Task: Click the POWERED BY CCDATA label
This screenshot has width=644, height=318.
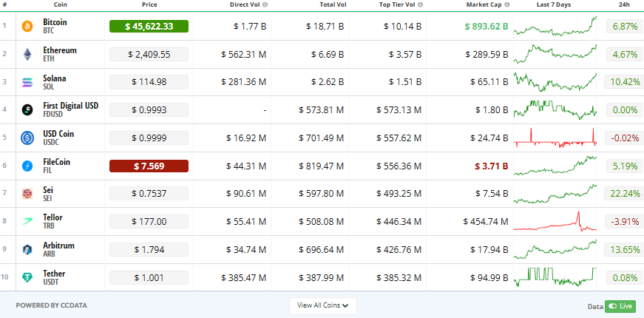Action: 51,305
